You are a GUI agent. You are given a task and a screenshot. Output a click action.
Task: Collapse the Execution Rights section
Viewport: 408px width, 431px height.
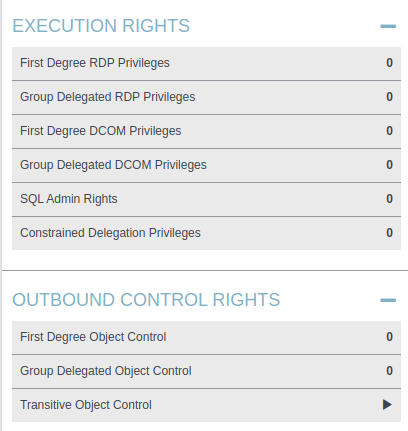click(x=388, y=26)
